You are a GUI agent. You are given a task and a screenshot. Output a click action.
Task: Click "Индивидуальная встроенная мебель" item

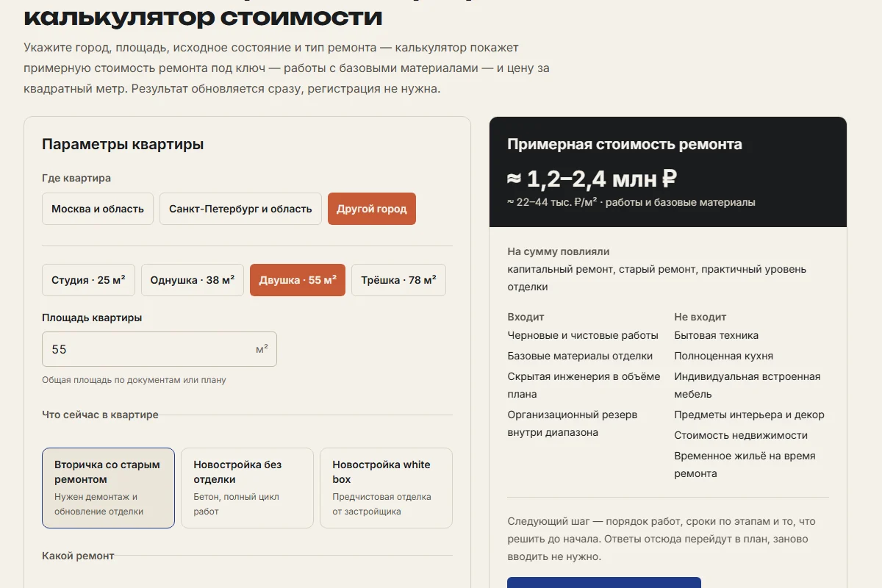tap(747, 385)
